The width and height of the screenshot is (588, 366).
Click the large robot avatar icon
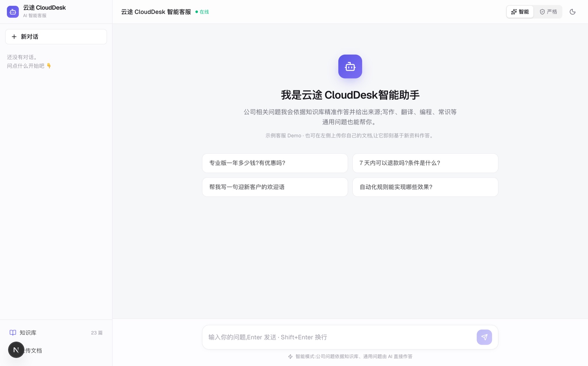click(350, 66)
